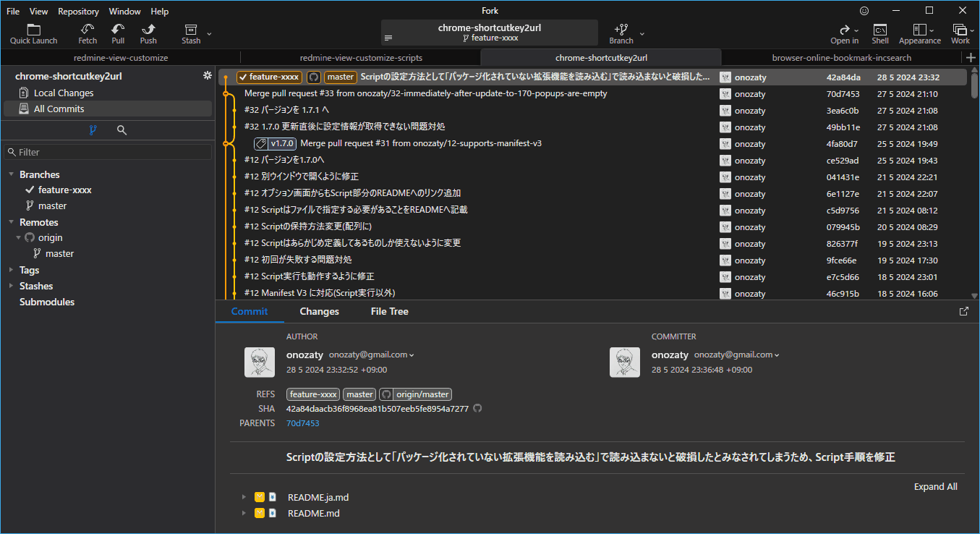Open the File menu
Viewport: 980px width, 534px height.
point(13,11)
